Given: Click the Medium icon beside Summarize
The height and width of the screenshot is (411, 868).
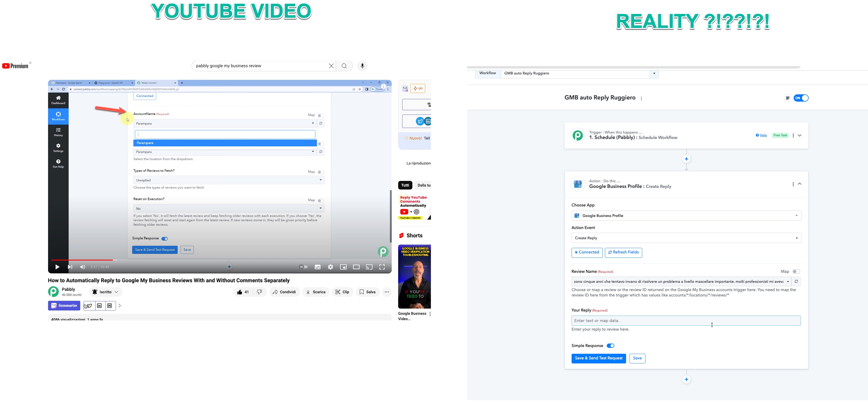Looking at the screenshot, I should tap(110, 306).
